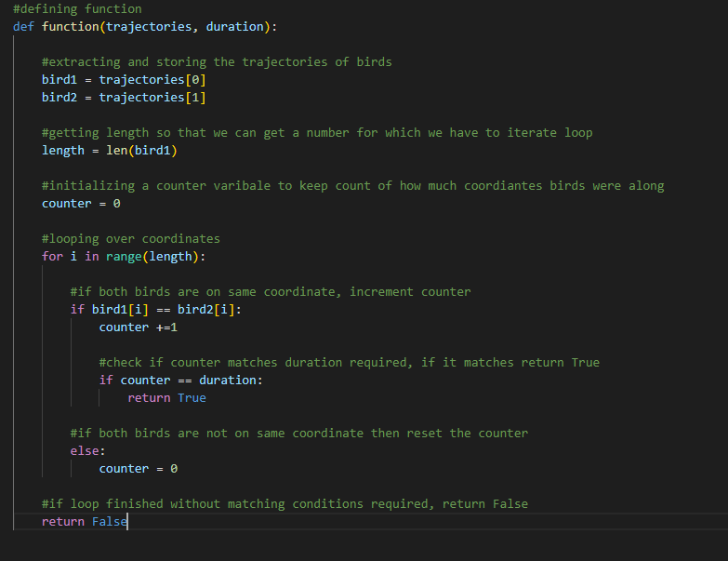
Task: Click the final "return False" statement
Action: click(x=85, y=522)
